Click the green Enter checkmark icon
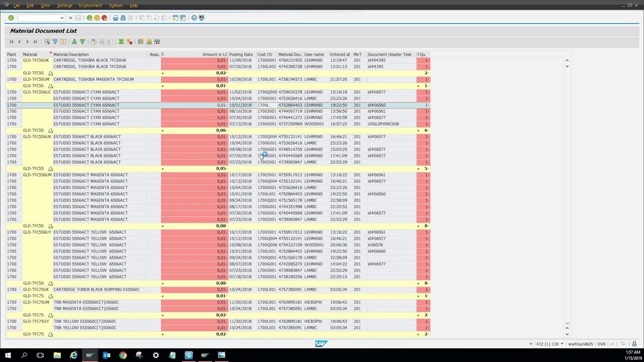Image resolution: width=644 pixels, height=362 pixels. click(11, 18)
